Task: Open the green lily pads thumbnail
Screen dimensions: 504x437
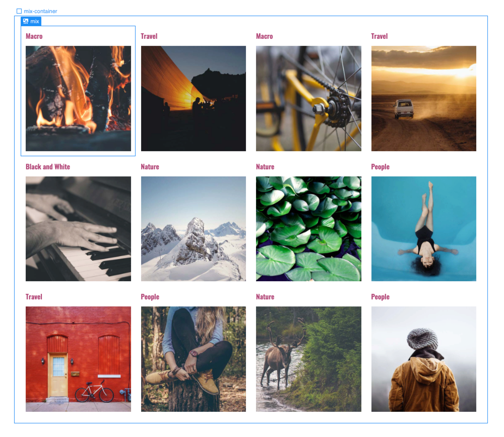Action: click(308, 229)
